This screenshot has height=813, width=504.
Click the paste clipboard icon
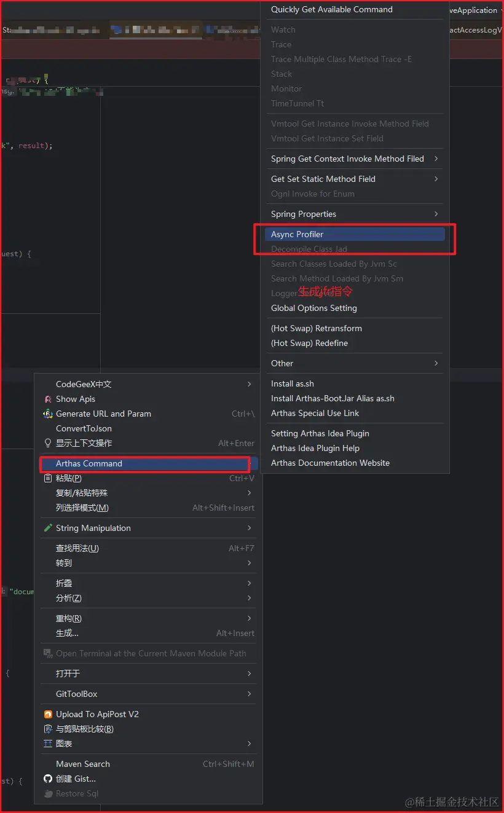48,478
